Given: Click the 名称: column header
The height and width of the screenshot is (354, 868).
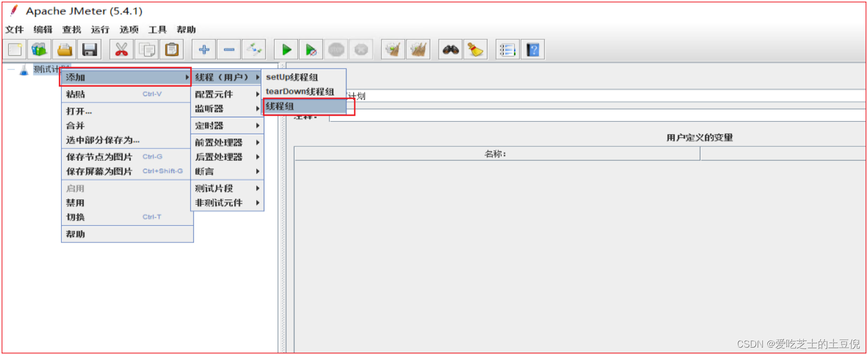Looking at the screenshot, I should click(x=497, y=154).
